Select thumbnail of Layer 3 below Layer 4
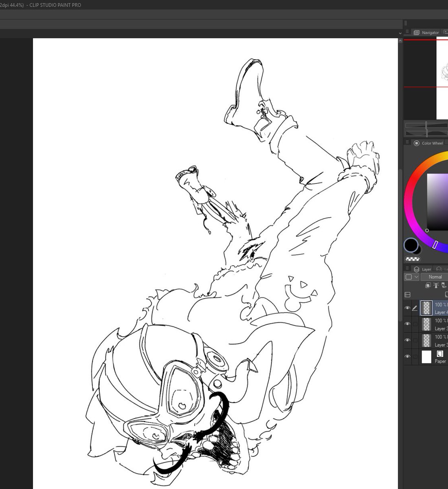The height and width of the screenshot is (489, 448). point(426,324)
